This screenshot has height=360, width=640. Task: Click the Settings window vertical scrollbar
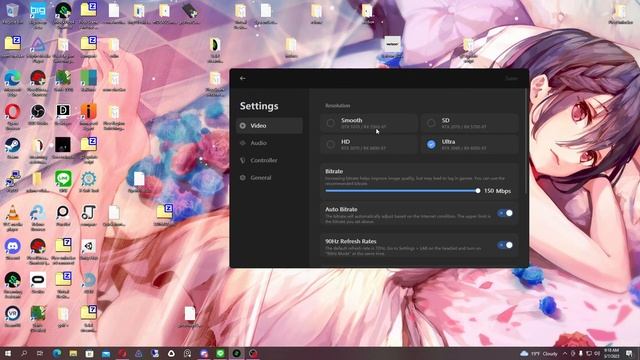526,141
